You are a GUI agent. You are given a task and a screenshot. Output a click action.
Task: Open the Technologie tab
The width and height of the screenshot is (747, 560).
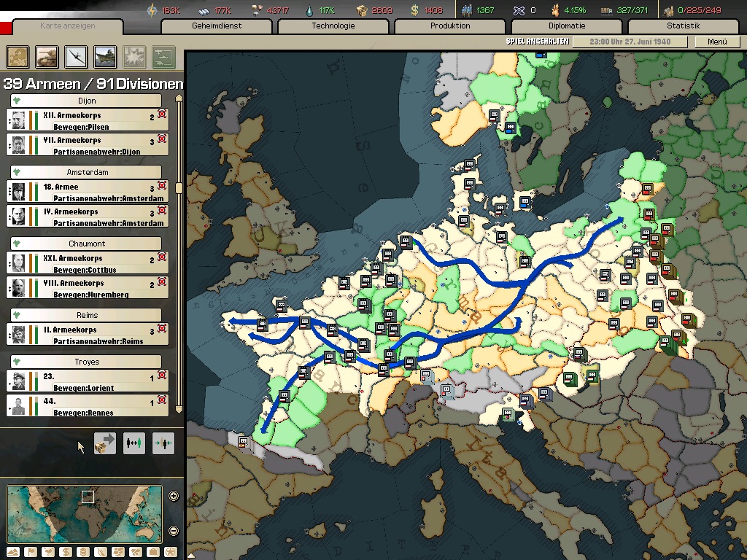point(333,26)
